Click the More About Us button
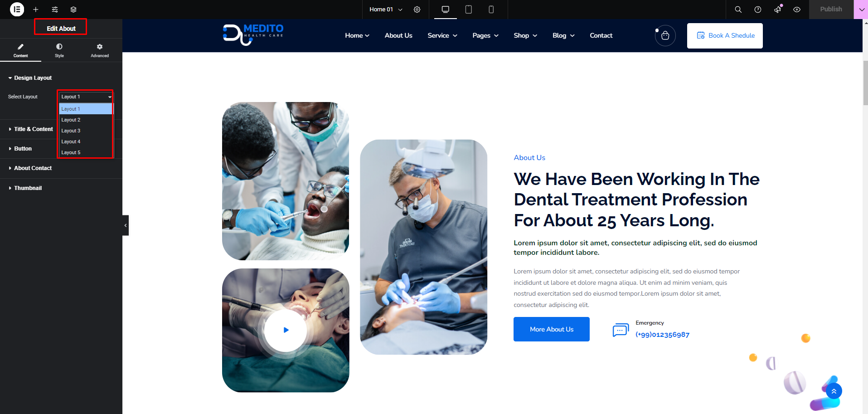Image resolution: width=868 pixels, height=414 pixels. coord(551,329)
